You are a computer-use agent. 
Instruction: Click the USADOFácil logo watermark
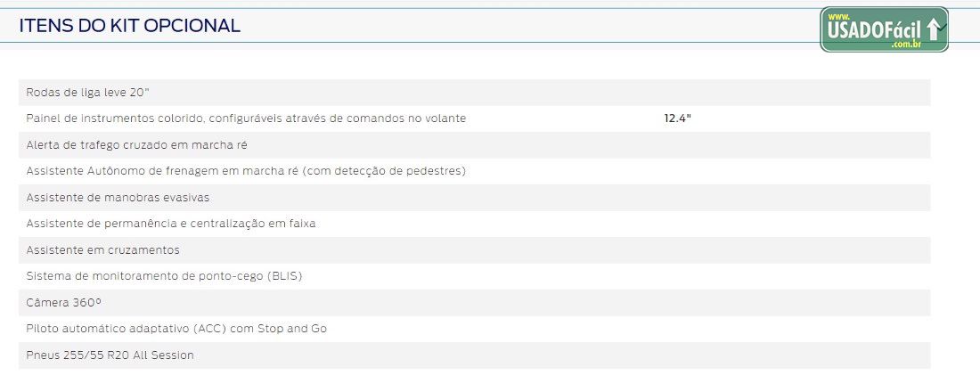pos(884,29)
